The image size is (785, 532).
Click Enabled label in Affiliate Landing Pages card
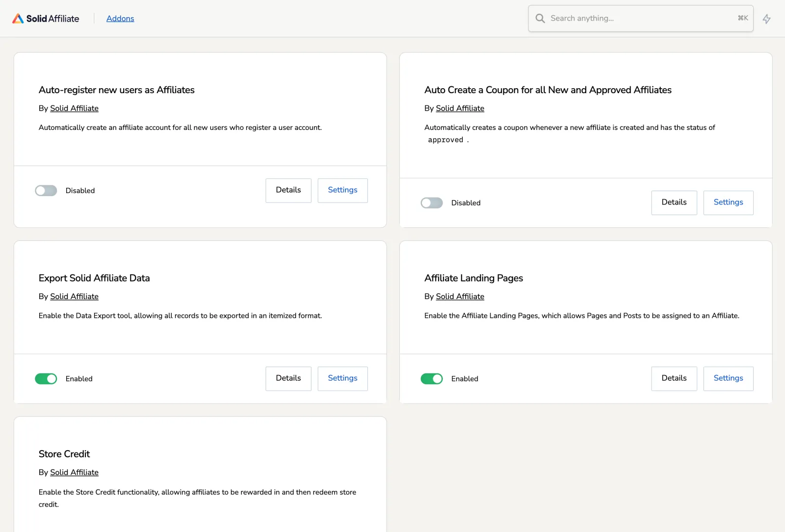click(465, 379)
